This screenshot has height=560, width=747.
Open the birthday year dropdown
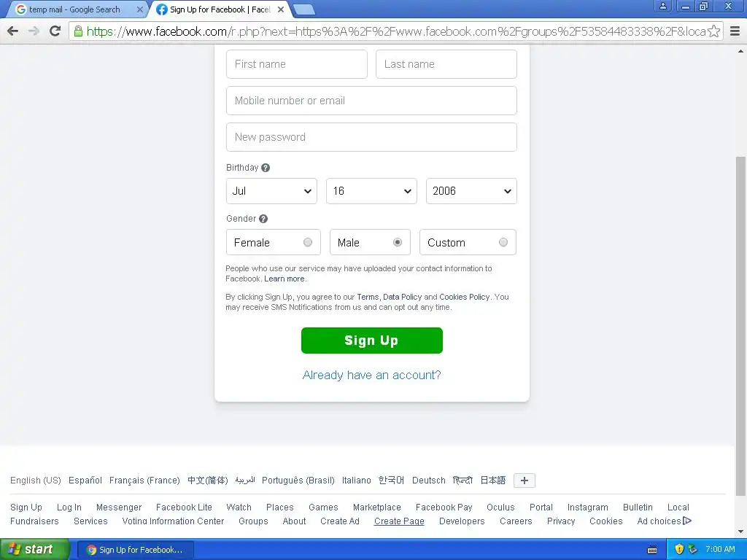click(472, 191)
